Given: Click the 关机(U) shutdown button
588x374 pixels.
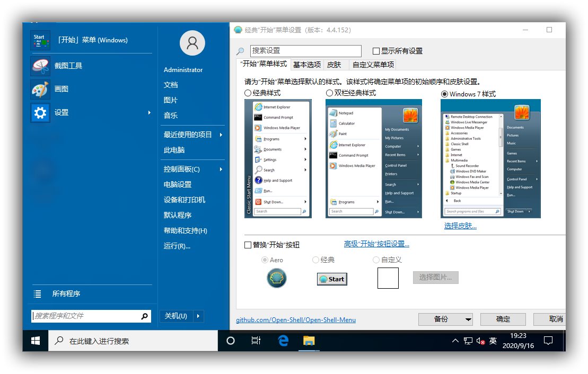Looking at the screenshot, I should (x=176, y=316).
